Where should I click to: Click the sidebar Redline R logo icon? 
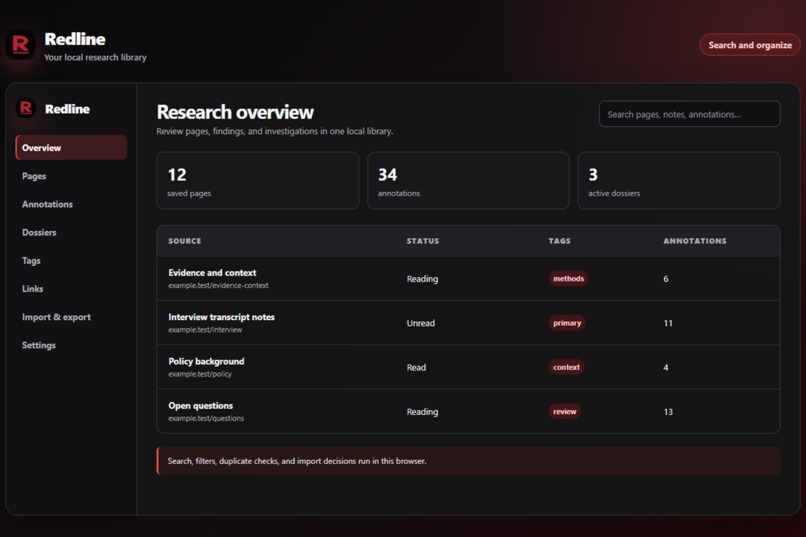26,108
